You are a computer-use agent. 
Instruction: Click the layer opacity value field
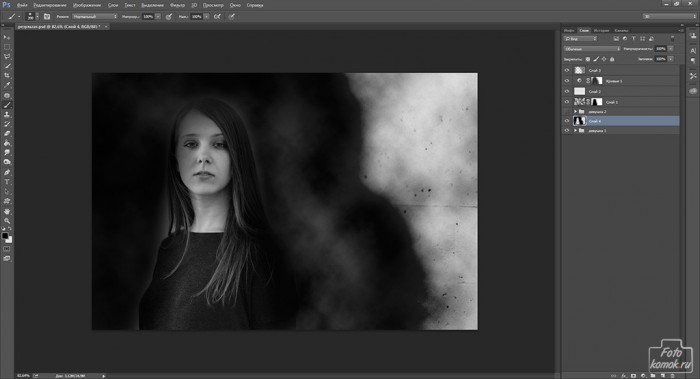[x=661, y=49]
